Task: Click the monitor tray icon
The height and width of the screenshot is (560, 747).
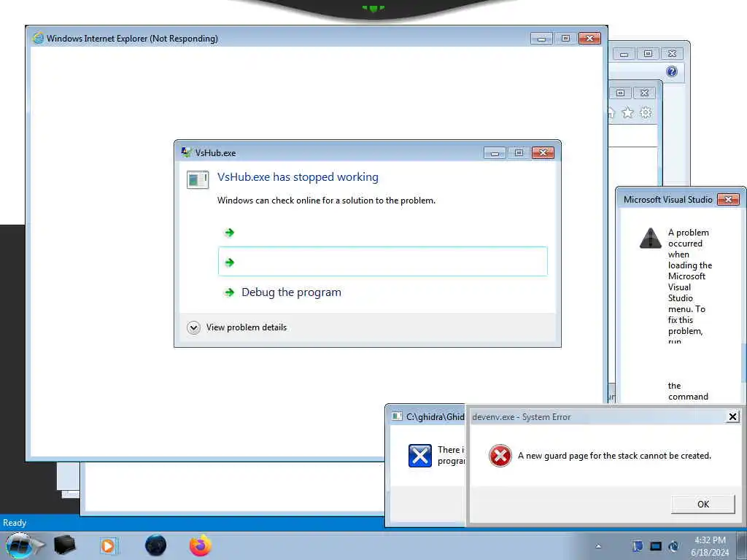Action: coord(656,546)
